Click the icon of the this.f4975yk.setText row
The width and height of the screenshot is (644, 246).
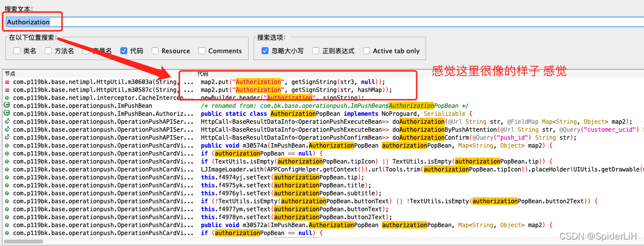tap(7, 185)
